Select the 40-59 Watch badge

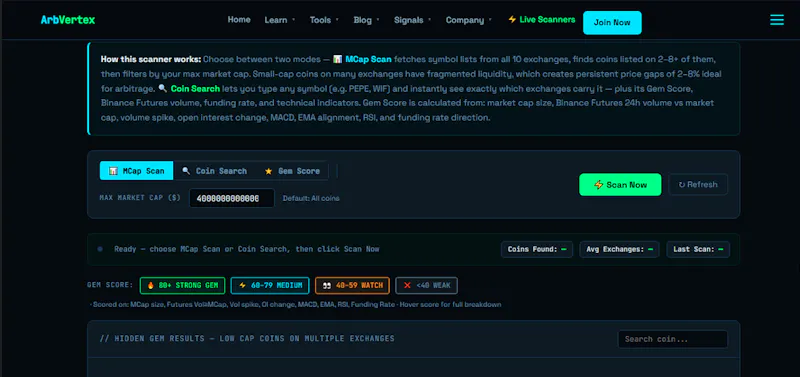[x=353, y=285]
